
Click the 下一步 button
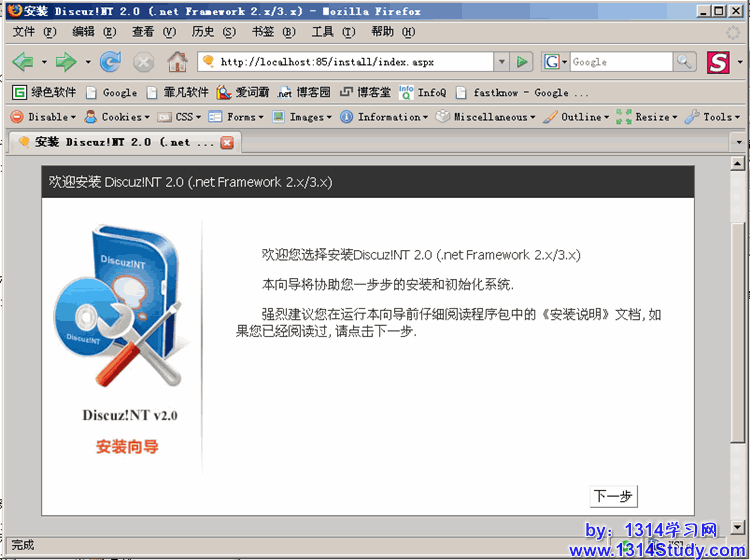(x=613, y=496)
